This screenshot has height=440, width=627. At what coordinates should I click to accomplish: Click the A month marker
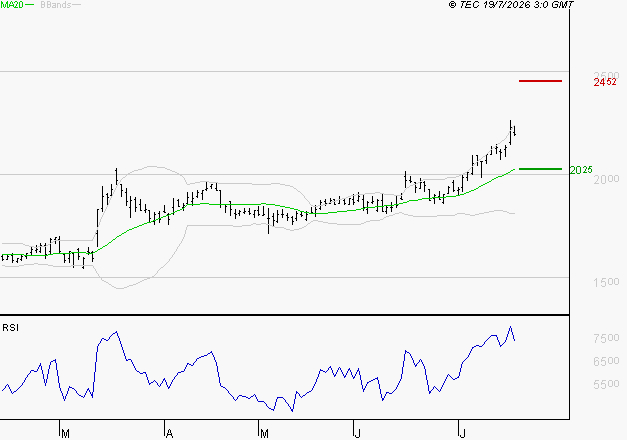(x=170, y=434)
